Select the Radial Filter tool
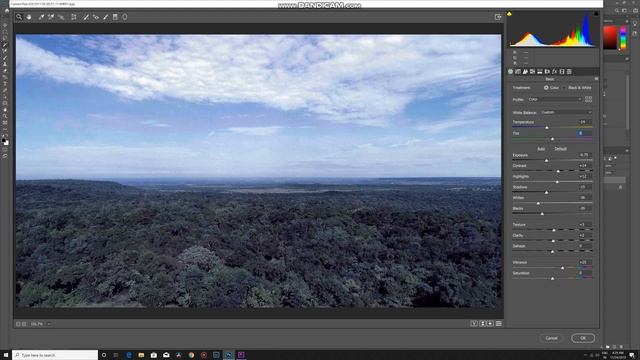 point(125,17)
